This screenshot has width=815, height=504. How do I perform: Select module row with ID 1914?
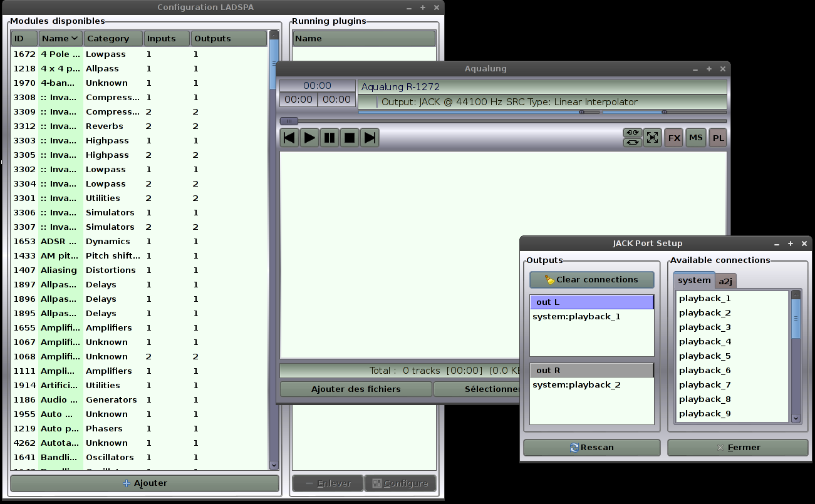[x=140, y=386]
